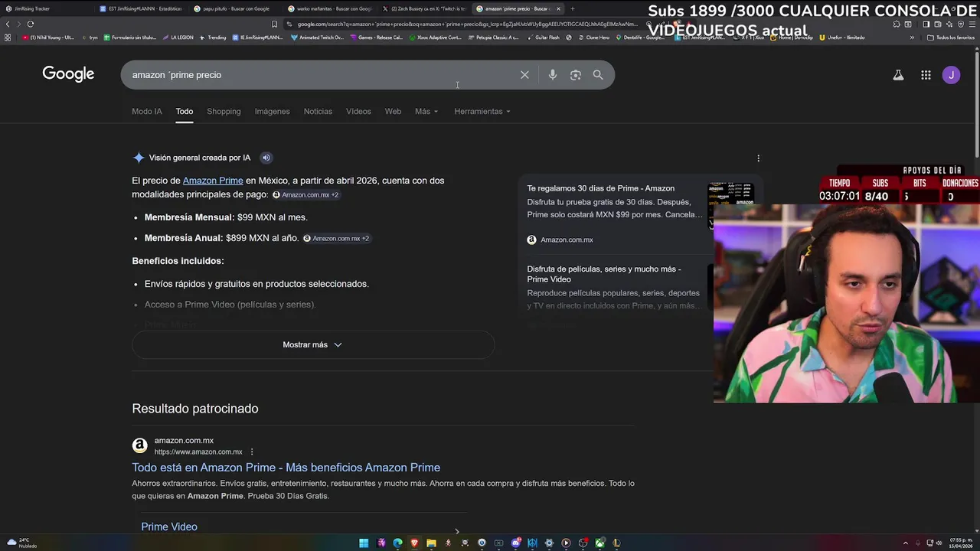Image resolution: width=980 pixels, height=551 pixels.
Task: Expand the Prime Video sitelink arrow
Action: coord(457,531)
